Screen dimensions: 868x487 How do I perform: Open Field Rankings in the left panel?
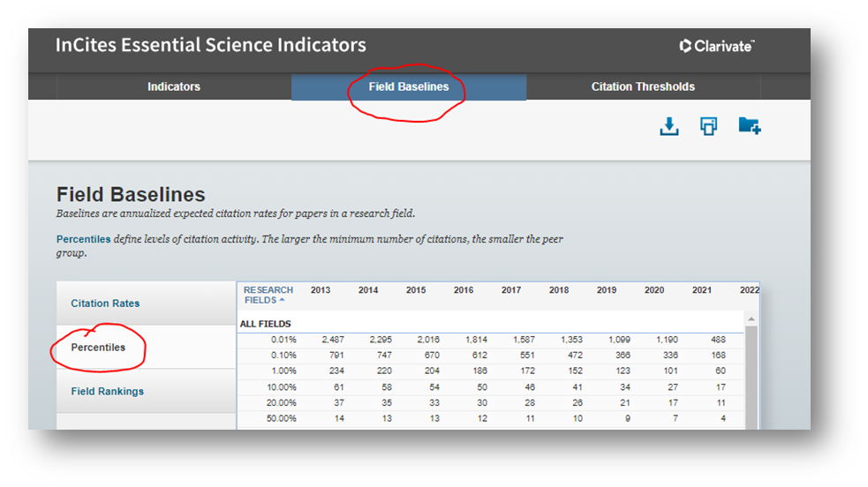coord(107,392)
